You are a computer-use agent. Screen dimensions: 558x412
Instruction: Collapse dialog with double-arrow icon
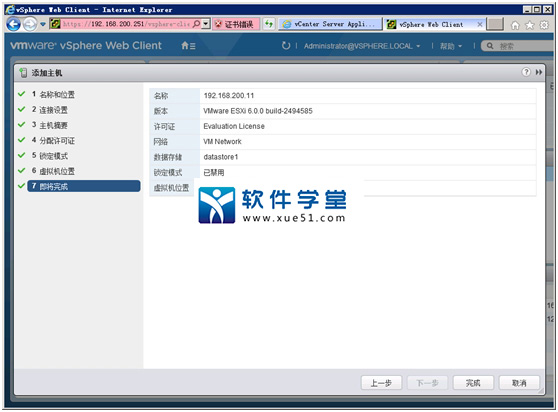tap(539, 72)
